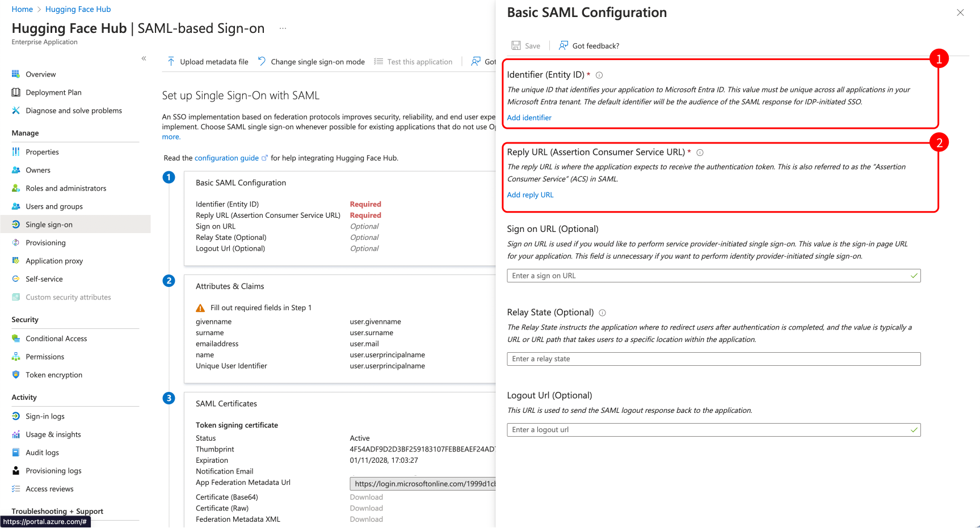Click into the Relay State text box
The image size is (980, 528).
[x=713, y=359]
